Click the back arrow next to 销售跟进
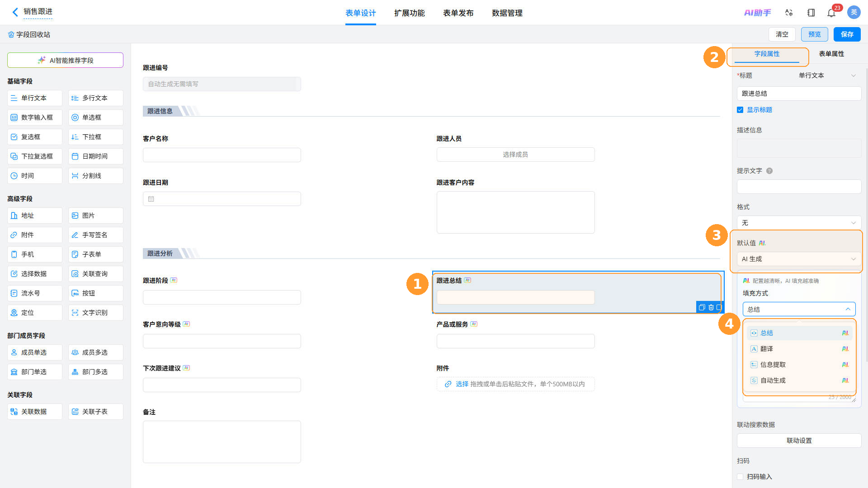 (15, 12)
